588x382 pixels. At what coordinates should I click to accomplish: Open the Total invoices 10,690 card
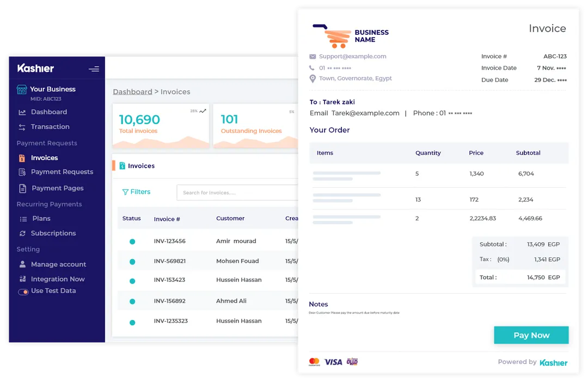point(161,126)
